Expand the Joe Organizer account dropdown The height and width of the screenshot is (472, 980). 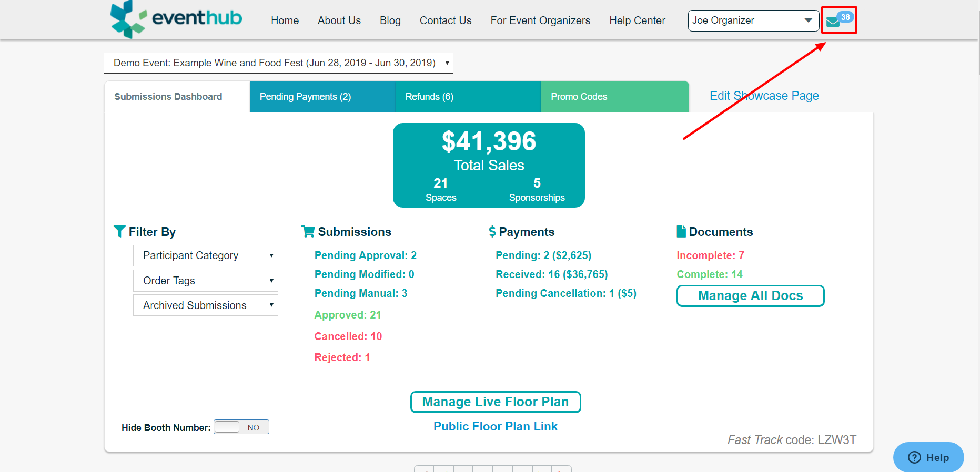pos(753,20)
